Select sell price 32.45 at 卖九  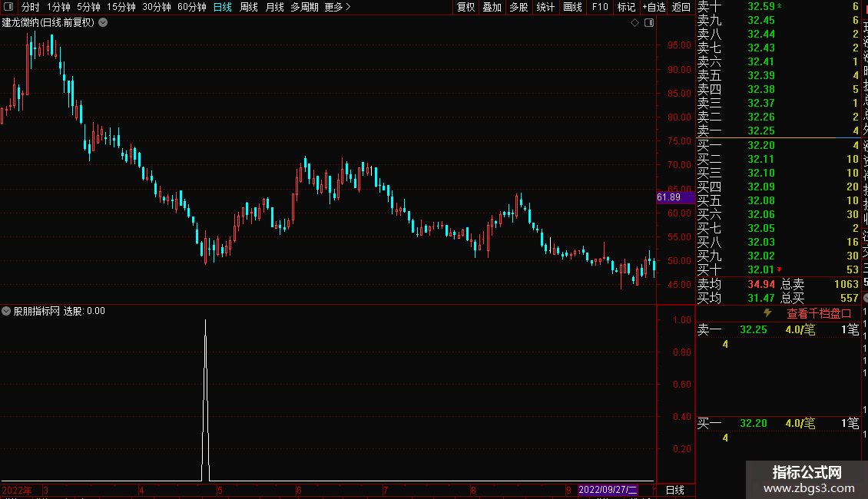pos(761,21)
